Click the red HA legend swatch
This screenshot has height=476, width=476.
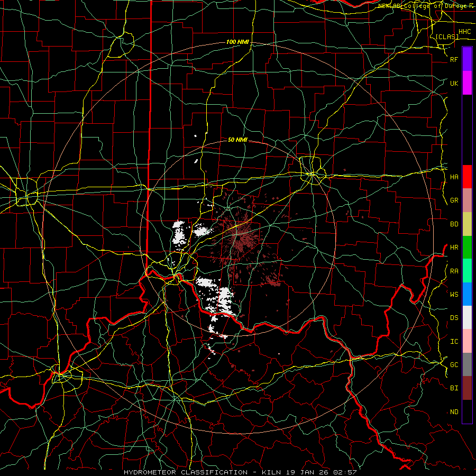[x=467, y=177]
